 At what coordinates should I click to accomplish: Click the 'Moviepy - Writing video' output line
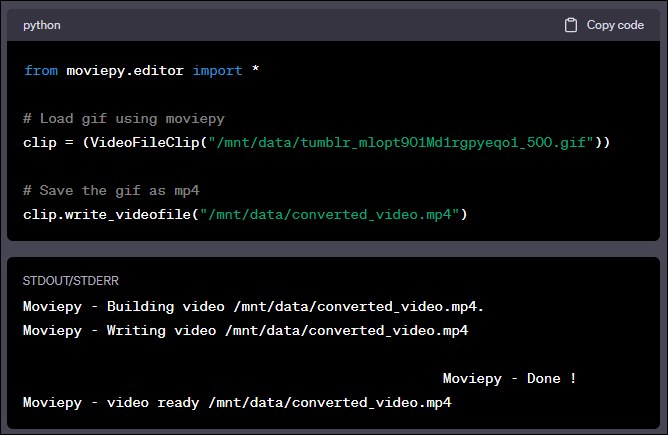[x=245, y=331]
